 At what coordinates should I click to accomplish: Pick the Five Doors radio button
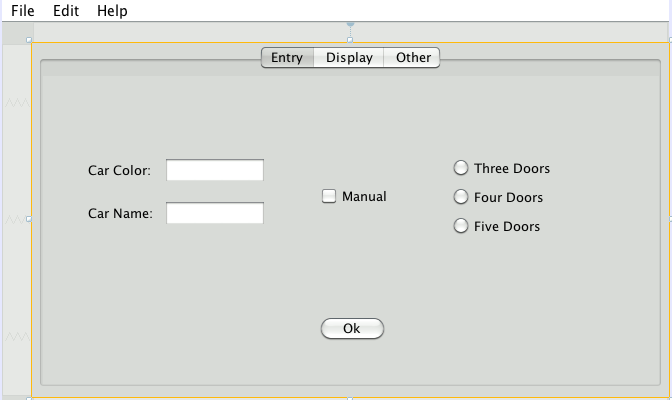(461, 226)
